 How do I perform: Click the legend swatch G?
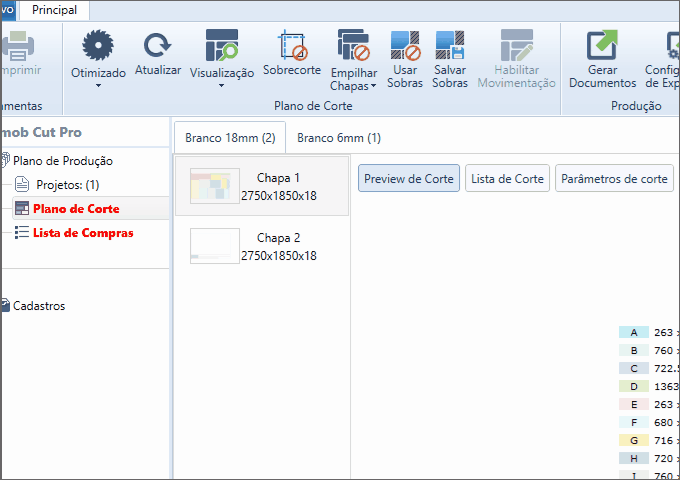tap(634, 440)
